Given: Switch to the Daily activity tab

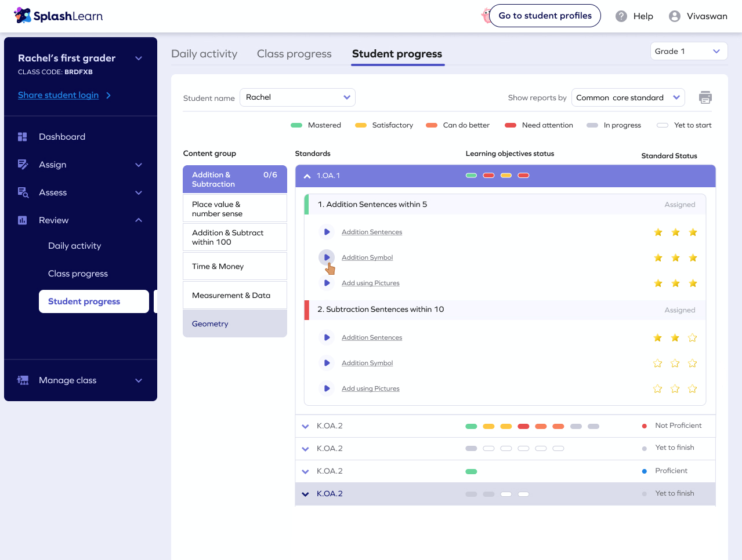Looking at the screenshot, I should click(204, 53).
